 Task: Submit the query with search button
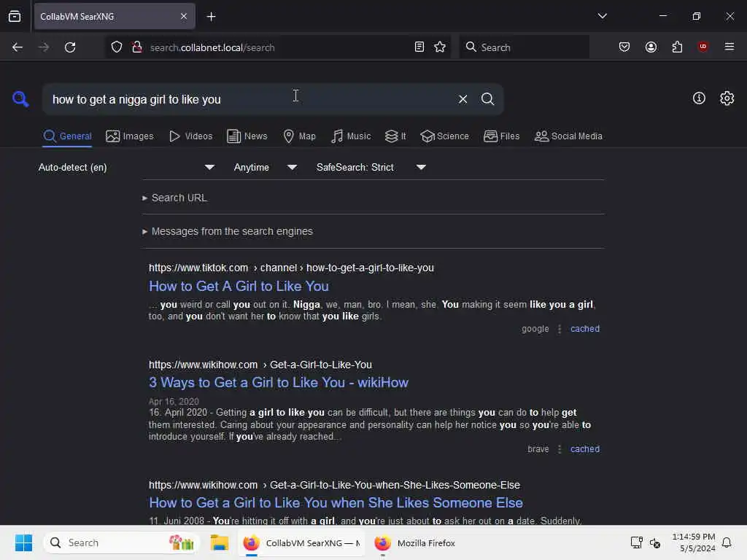487,99
